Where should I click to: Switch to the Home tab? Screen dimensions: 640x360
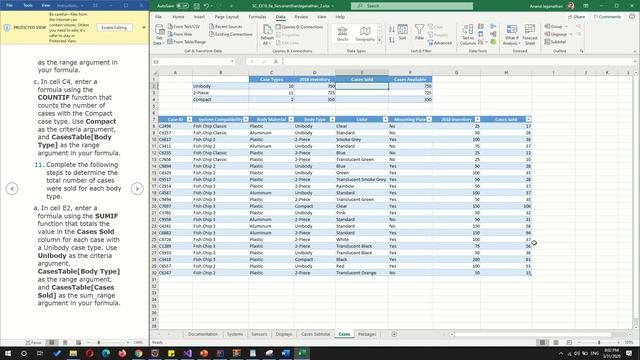click(x=178, y=17)
